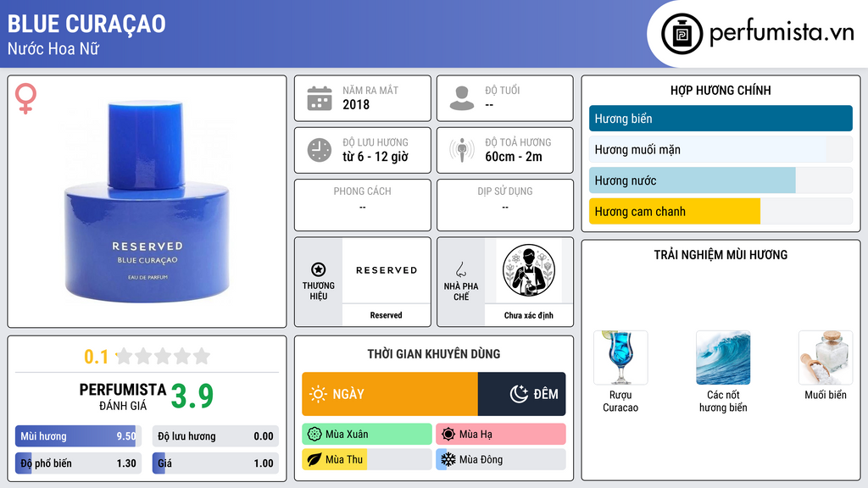
Task: Click the moon icon in the Đêm bar
Action: point(519,394)
